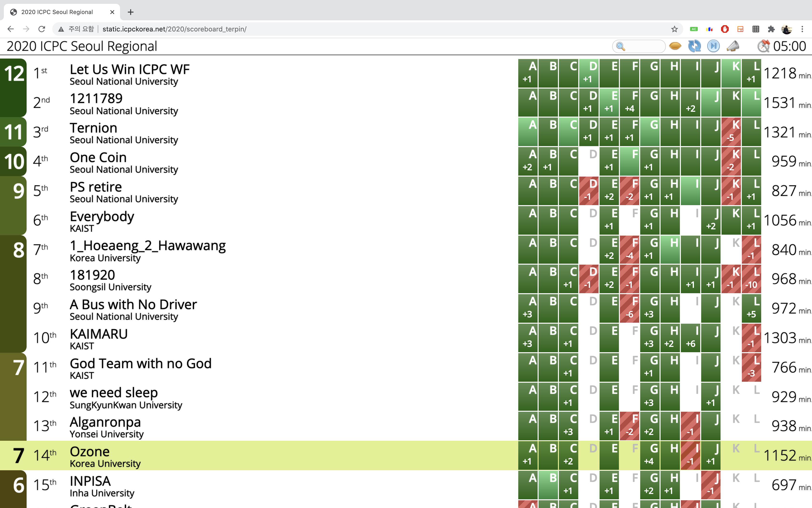Click the browser forward arrow
This screenshot has width=812, height=508.
[x=26, y=29]
